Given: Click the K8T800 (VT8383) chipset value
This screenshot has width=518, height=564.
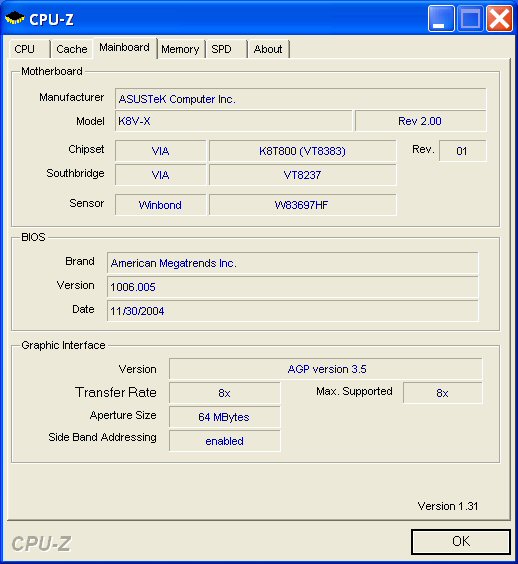Looking at the screenshot, I should (303, 151).
